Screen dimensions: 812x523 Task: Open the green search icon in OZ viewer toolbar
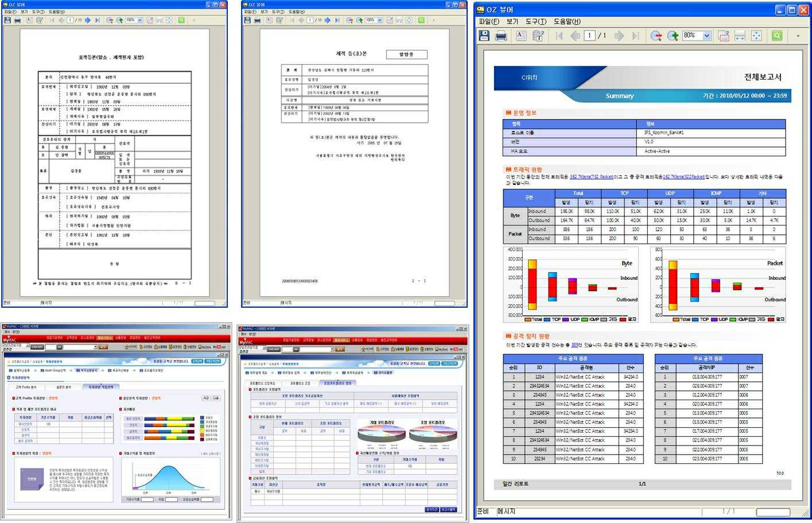[776, 36]
